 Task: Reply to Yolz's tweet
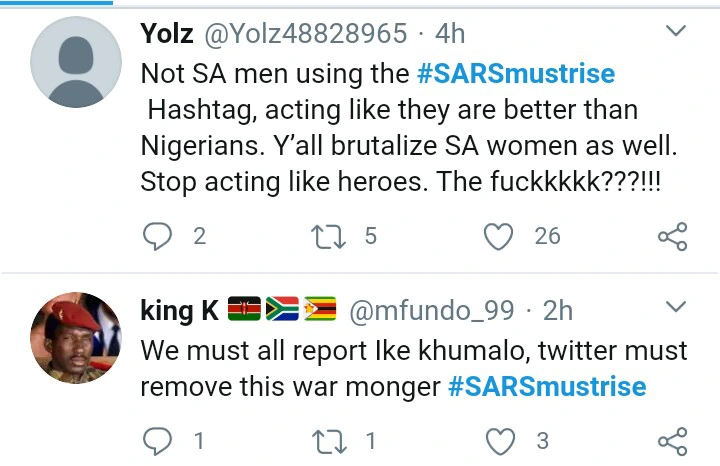158,236
